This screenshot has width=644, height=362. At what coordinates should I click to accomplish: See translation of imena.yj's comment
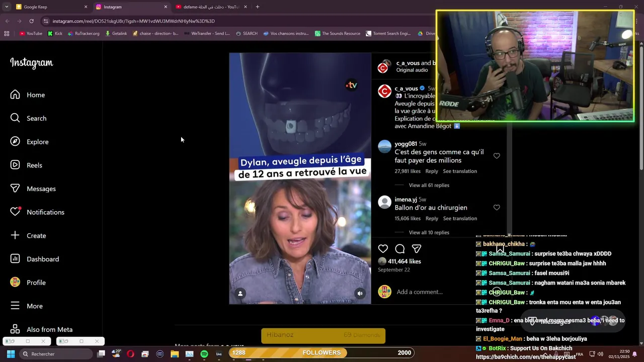point(460,219)
